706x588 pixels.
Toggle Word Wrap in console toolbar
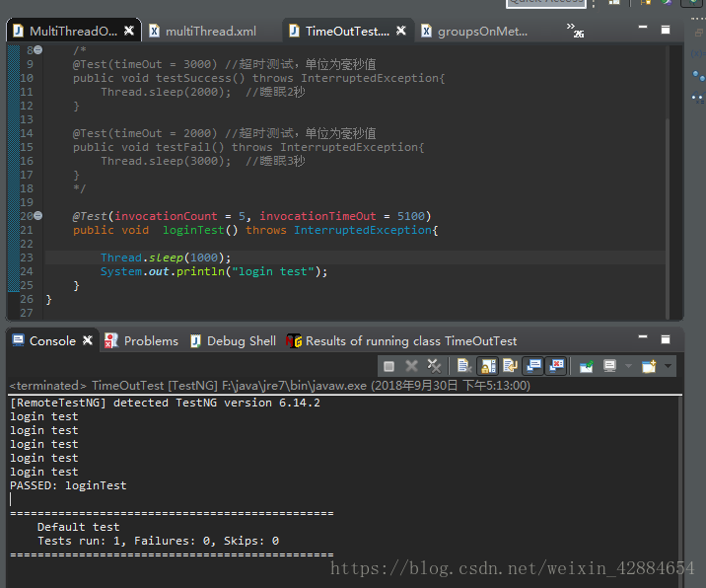[x=510, y=366]
